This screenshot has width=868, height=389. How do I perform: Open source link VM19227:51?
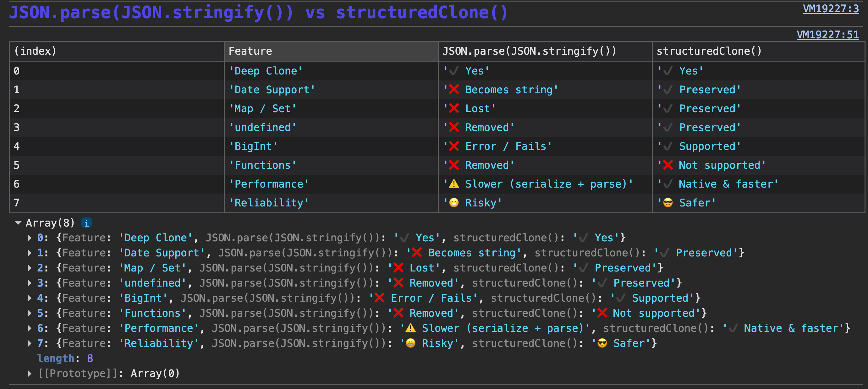(x=827, y=35)
